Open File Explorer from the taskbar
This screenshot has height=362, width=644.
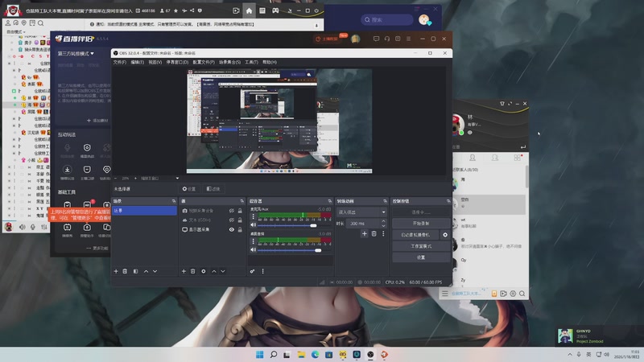click(301, 355)
